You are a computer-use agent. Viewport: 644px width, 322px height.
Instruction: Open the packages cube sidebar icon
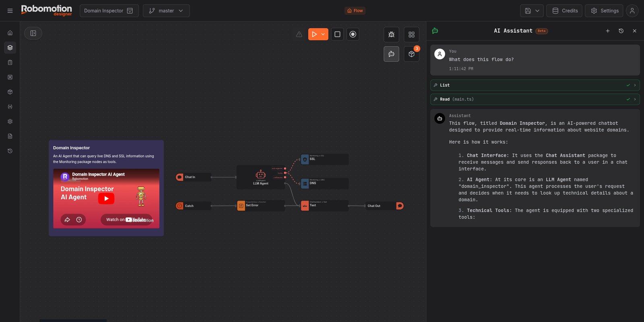pyautogui.click(x=10, y=92)
